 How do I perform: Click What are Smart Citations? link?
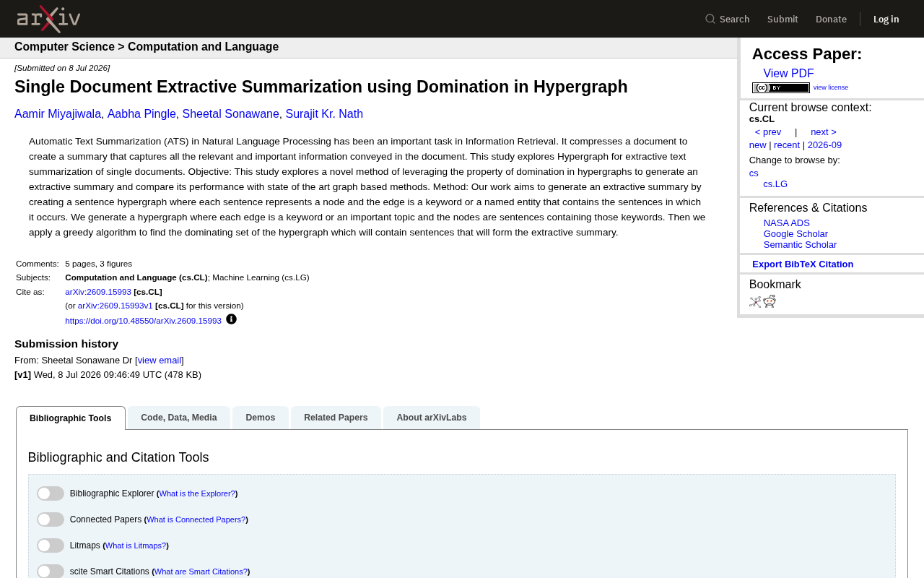[201, 572]
